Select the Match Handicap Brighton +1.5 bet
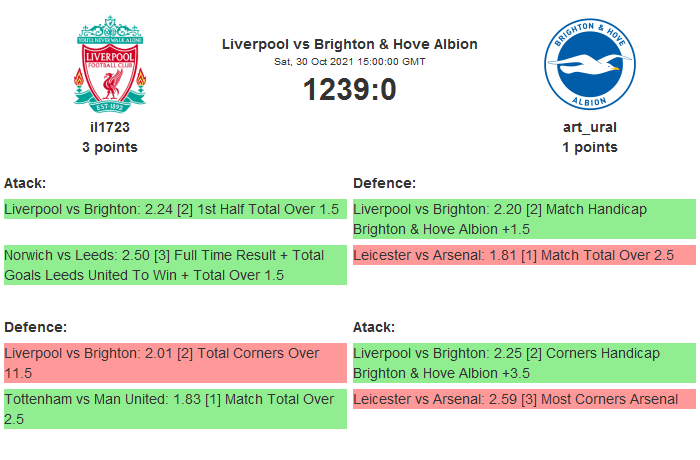The image size is (700, 460). pos(523,219)
